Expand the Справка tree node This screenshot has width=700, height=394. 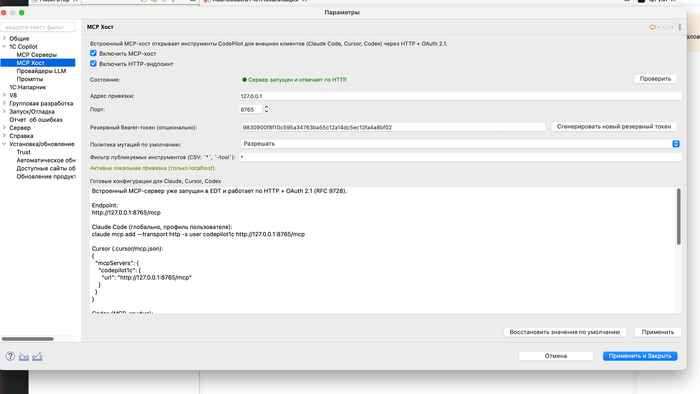point(4,136)
